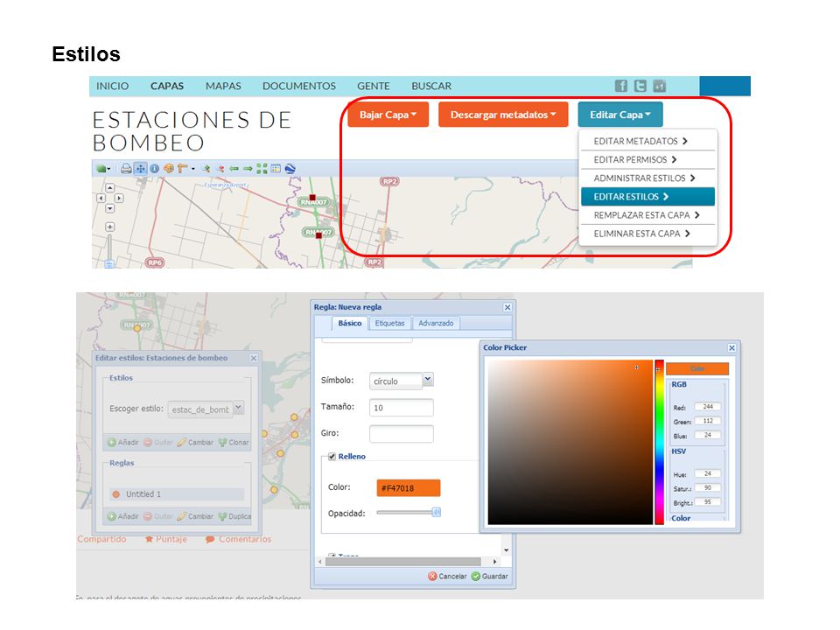Open the Escoger estilo dropdown arrow
This screenshot has width=840, height=630.
[239, 409]
